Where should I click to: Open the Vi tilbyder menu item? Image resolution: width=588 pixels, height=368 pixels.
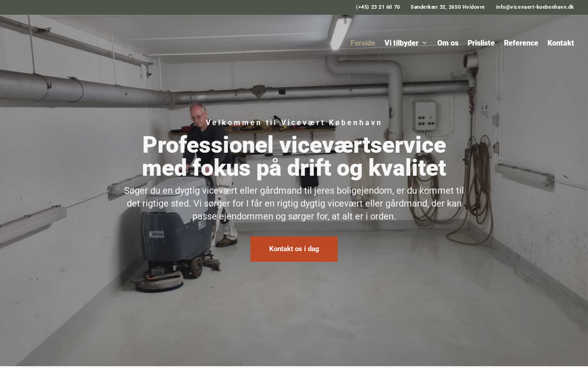click(401, 43)
